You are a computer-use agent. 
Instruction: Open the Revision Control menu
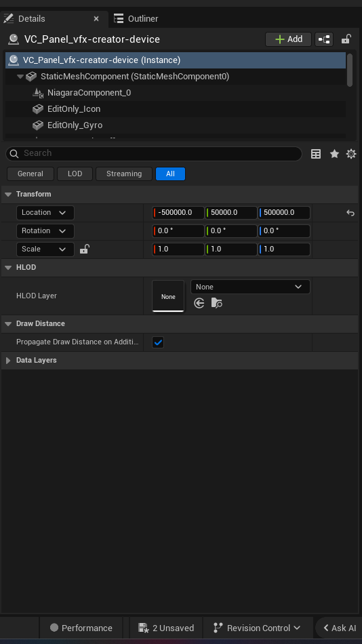[258, 628]
